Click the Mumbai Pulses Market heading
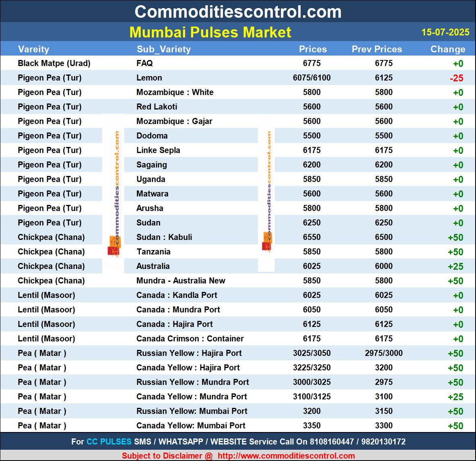 [x=210, y=32]
